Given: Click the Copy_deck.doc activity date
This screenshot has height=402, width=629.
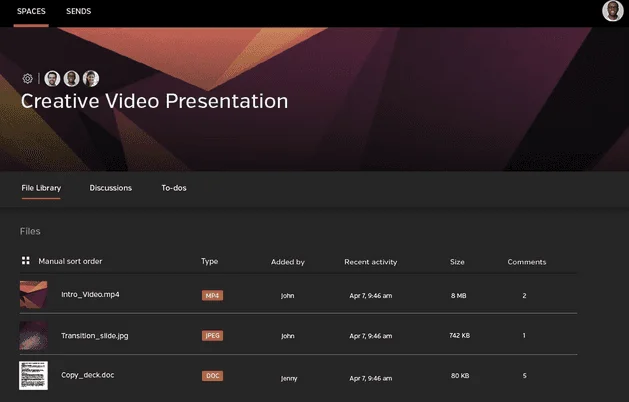Looking at the screenshot, I should point(371,378).
